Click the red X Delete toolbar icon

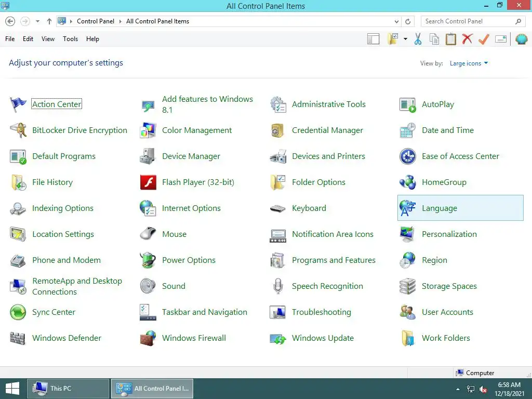(467, 38)
